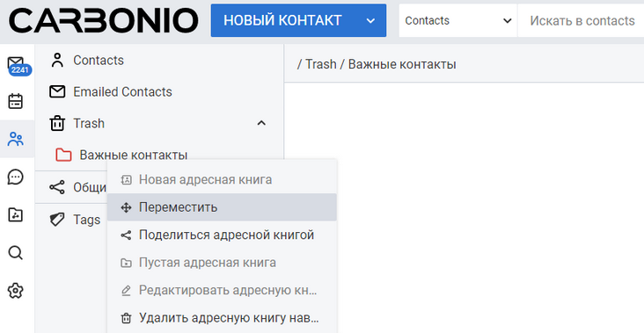Open the НОВЫЙ КОНТАКТ dropdown arrow
The height and width of the screenshot is (333, 644).
(x=370, y=20)
